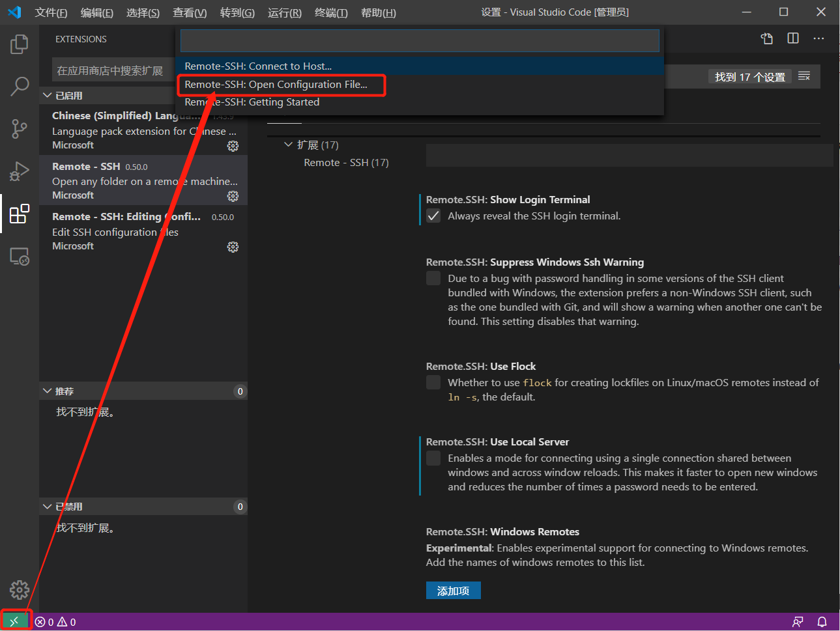Open gear menu for Remote - SSH extension
Screen dimensions: 840x631
(x=233, y=196)
